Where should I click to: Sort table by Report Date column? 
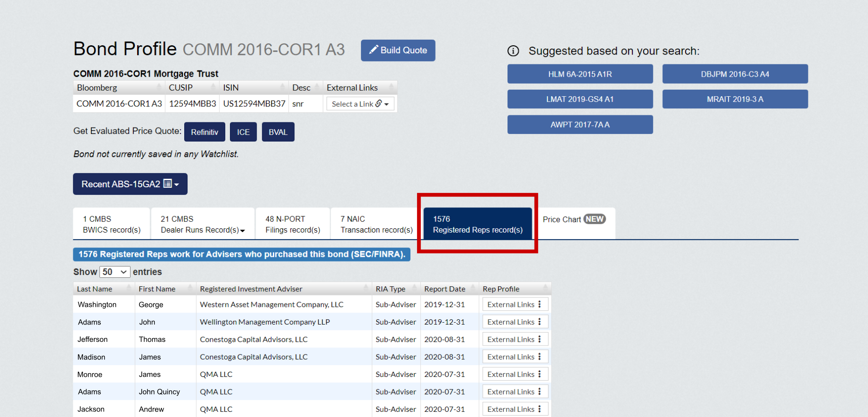point(450,289)
